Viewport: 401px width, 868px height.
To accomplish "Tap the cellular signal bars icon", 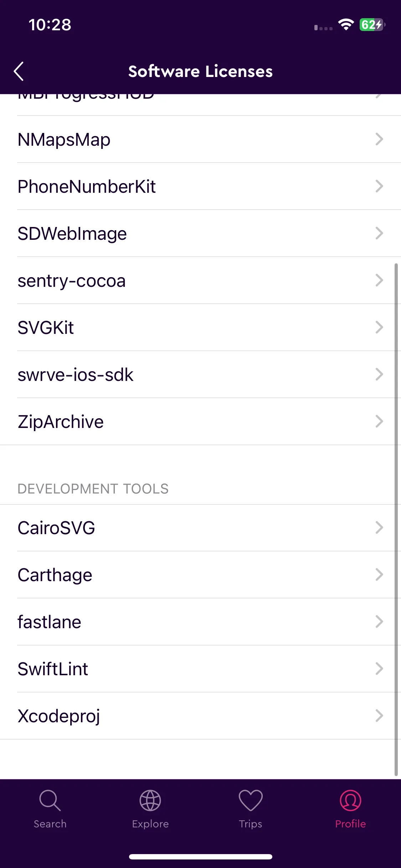I will [323, 27].
